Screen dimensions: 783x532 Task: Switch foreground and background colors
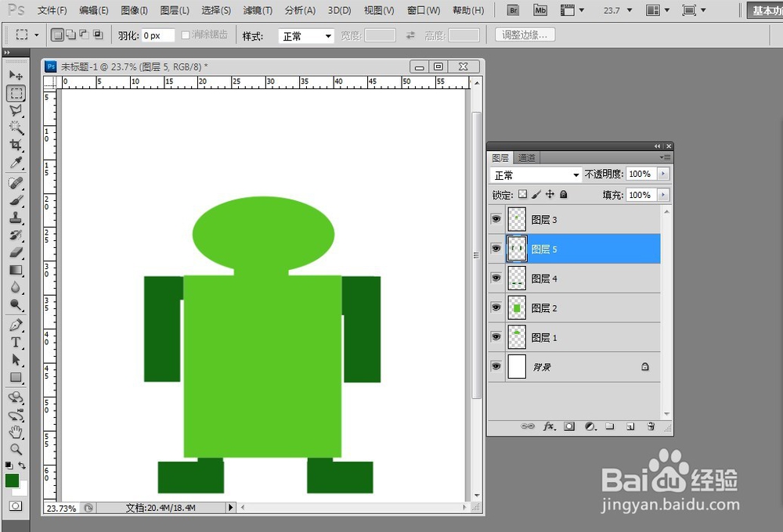tap(22, 465)
